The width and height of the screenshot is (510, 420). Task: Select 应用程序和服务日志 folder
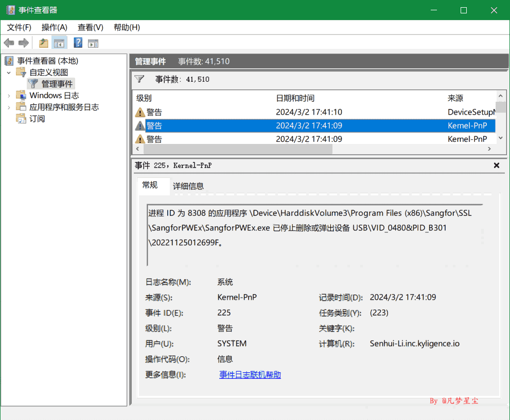click(64, 107)
